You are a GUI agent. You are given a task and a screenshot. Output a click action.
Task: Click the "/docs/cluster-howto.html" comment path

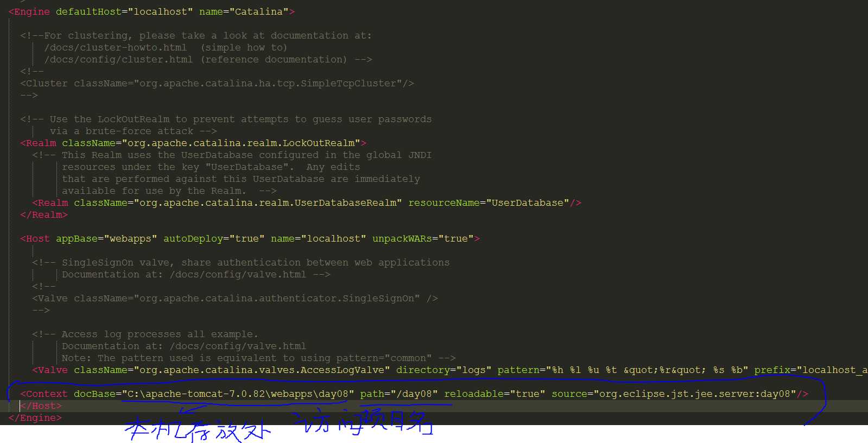[x=116, y=47]
